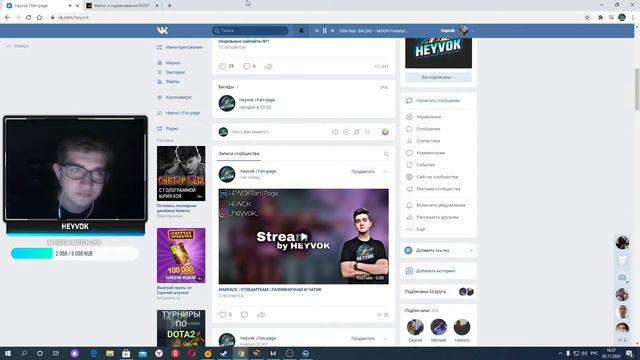Open the Radio app in left sidebar
The image size is (640, 360).
tap(172, 128)
